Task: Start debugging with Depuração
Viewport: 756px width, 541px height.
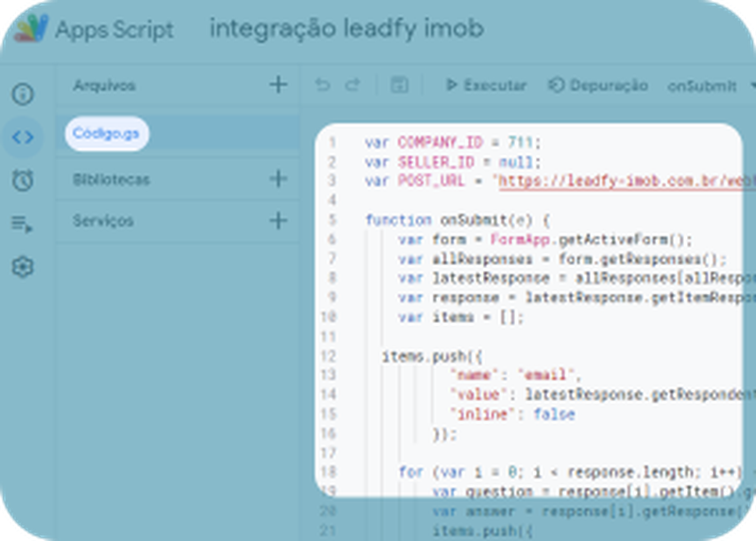Action: [598, 85]
